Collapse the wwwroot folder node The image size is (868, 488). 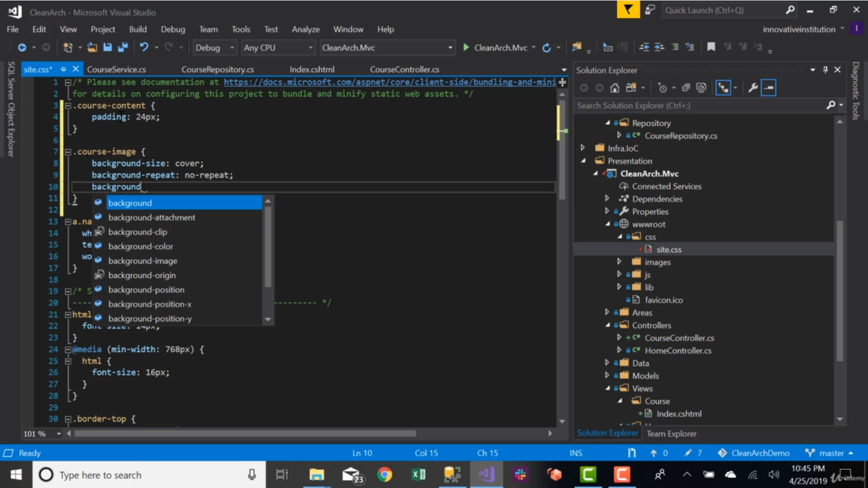(608, 224)
